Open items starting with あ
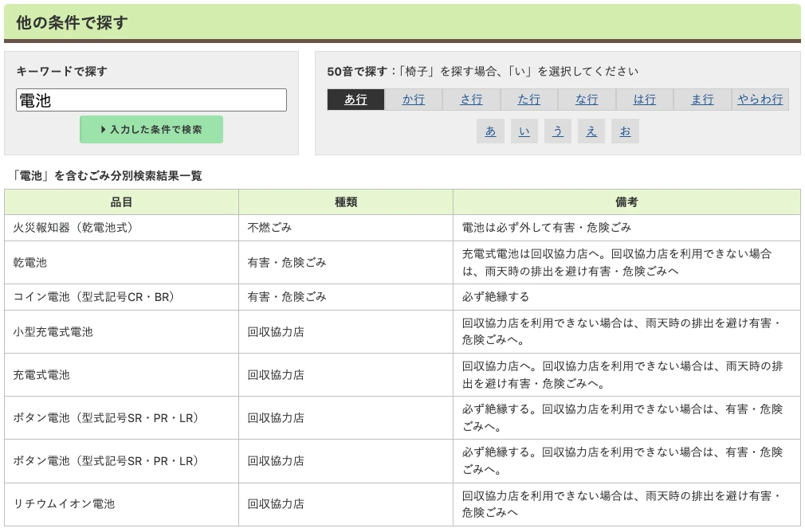Viewport: 805px width, 532px height. 490,131
